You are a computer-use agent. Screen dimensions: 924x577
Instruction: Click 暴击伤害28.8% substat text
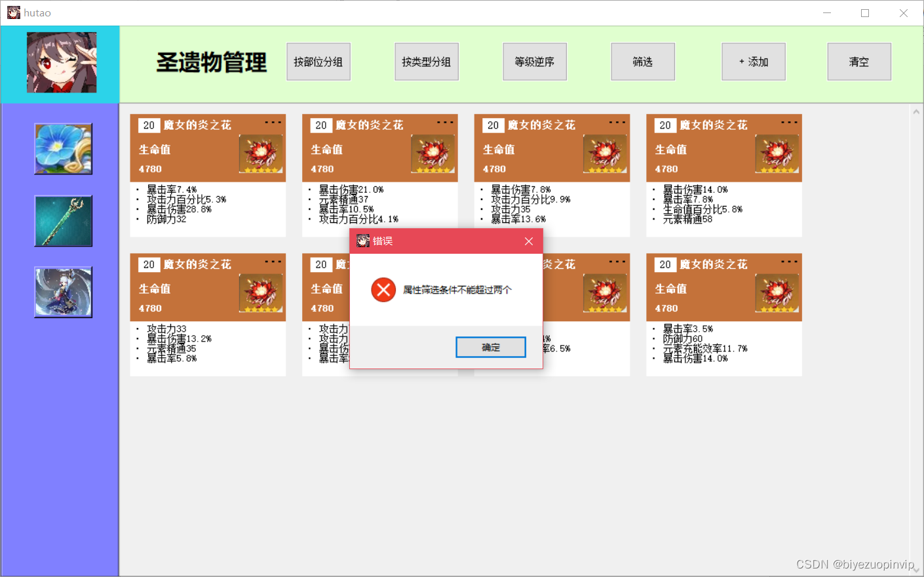pyautogui.click(x=179, y=209)
